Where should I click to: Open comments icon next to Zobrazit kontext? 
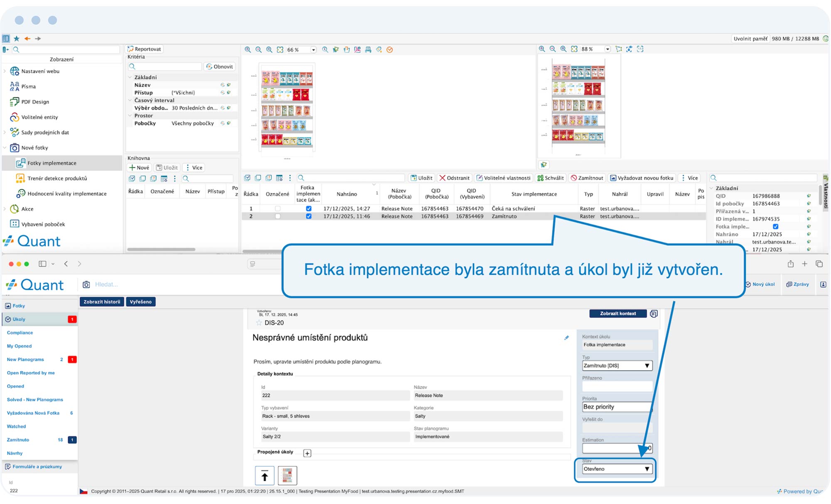[x=654, y=314]
